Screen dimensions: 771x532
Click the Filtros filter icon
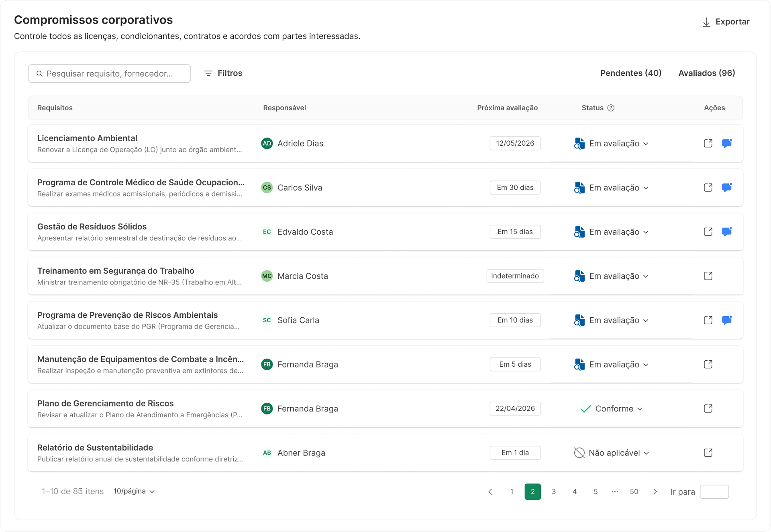point(208,73)
